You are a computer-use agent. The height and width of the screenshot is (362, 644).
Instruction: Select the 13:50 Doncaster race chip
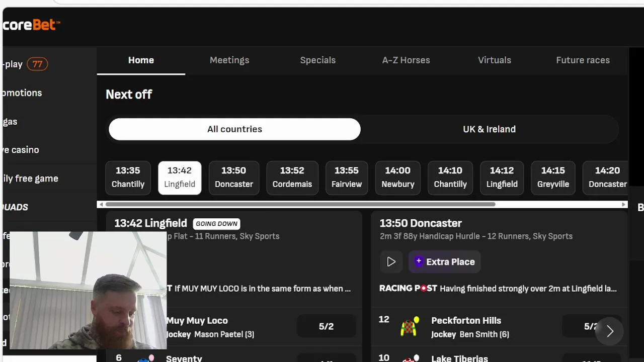(x=234, y=177)
